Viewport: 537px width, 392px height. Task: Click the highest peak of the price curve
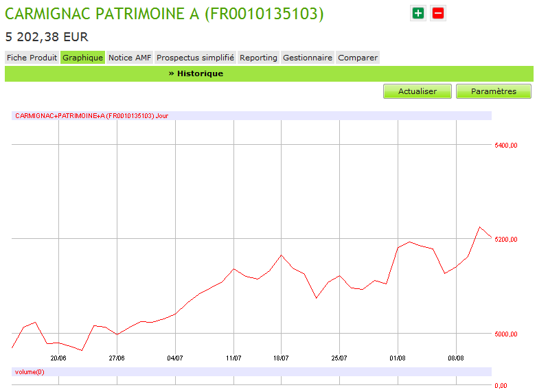click(x=479, y=227)
